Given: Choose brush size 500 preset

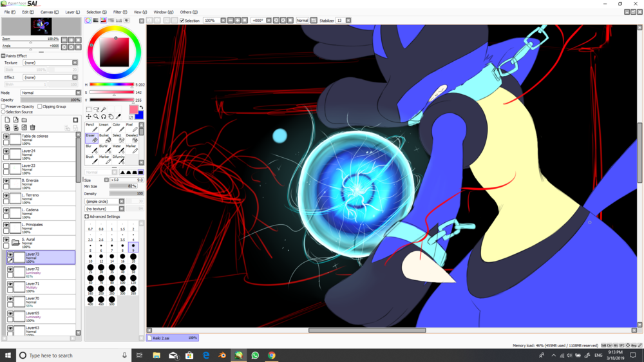Looking at the screenshot, I should point(111,300).
